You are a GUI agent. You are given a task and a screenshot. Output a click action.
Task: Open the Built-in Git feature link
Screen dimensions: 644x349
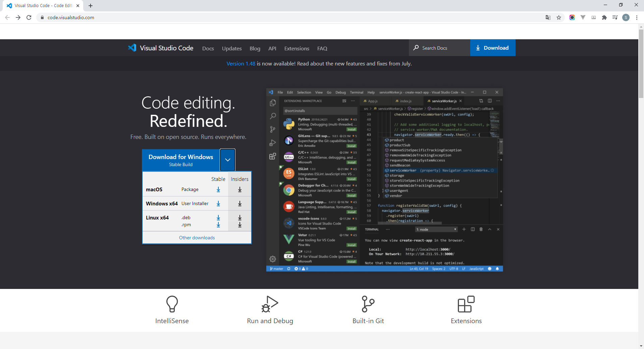click(x=368, y=321)
